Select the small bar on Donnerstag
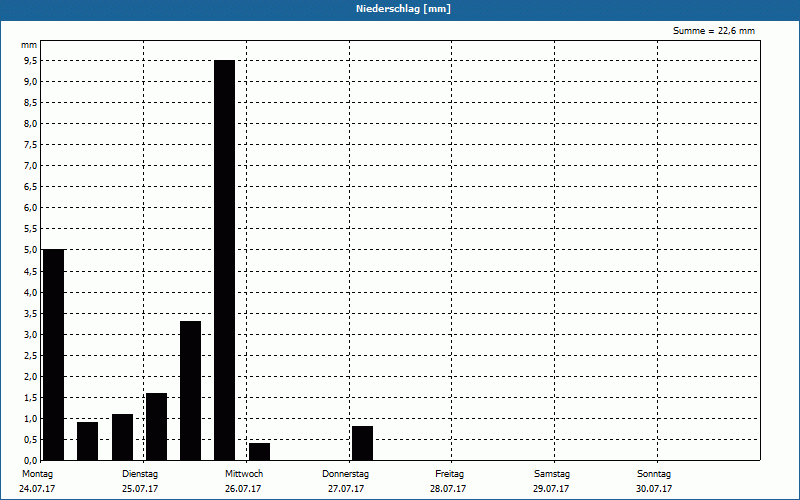 pyautogui.click(x=362, y=443)
